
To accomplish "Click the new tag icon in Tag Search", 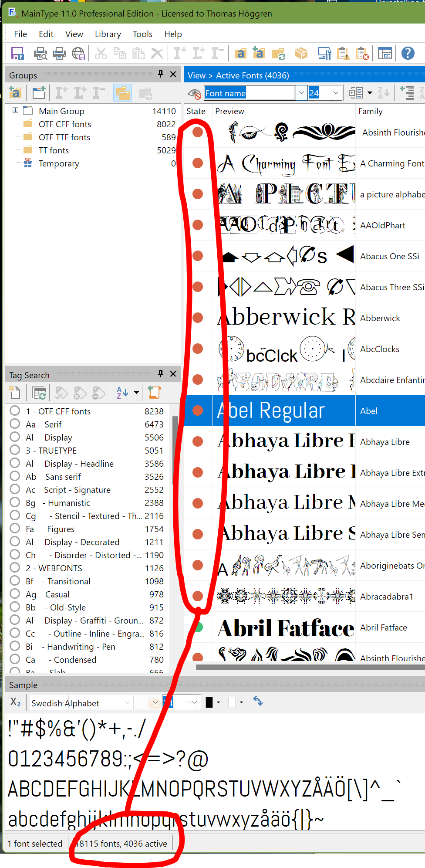I will tap(15, 393).
